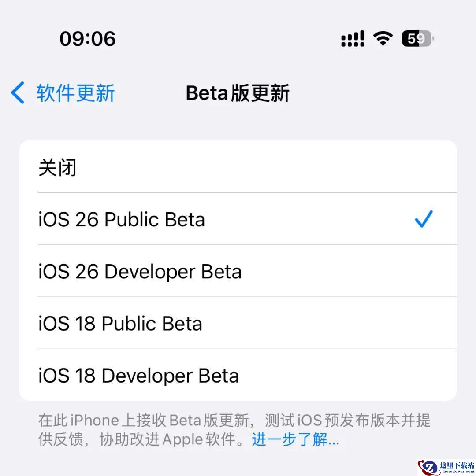
Task: Tap the Wi-Fi status icon
Action: pyautogui.click(x=383, y=39)
